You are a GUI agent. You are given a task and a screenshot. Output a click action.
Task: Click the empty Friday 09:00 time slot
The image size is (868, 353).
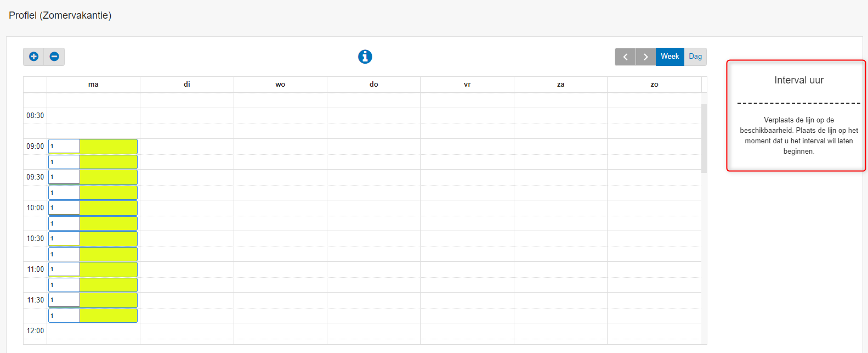(x=467, y=147)
